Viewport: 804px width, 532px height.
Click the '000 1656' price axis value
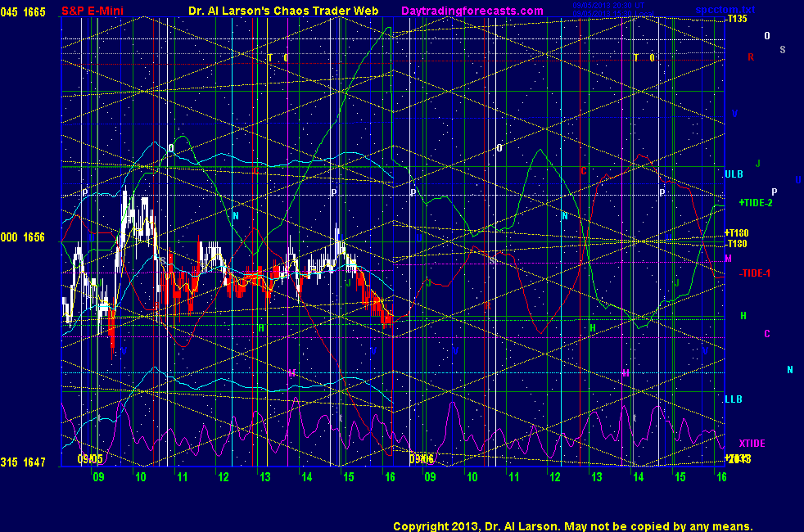click(x=23, y=237)
